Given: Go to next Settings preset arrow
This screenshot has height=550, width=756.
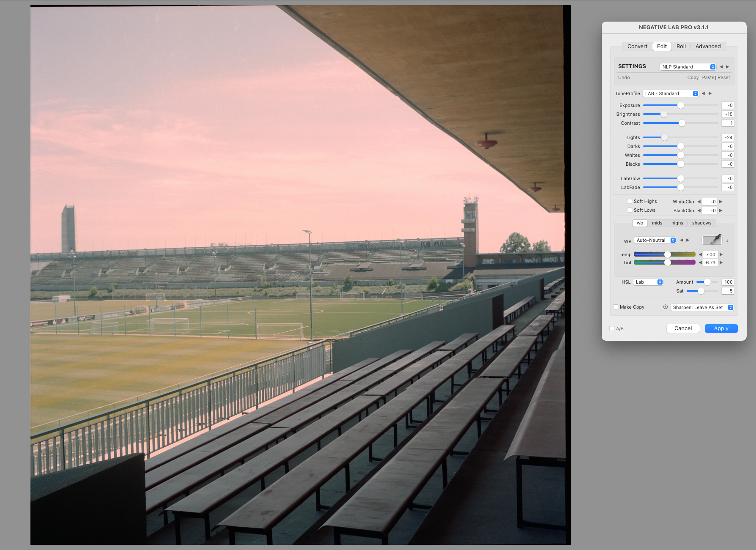Looking at the screenshot, I should pyautogui.click(x=728, y=67).
